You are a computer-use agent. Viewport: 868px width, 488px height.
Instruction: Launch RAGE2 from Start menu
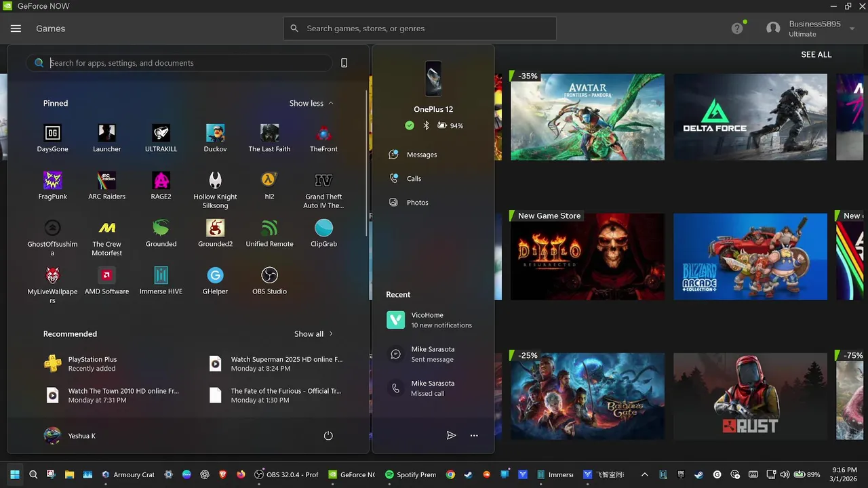pyautogui.click(x=161, y=186)
